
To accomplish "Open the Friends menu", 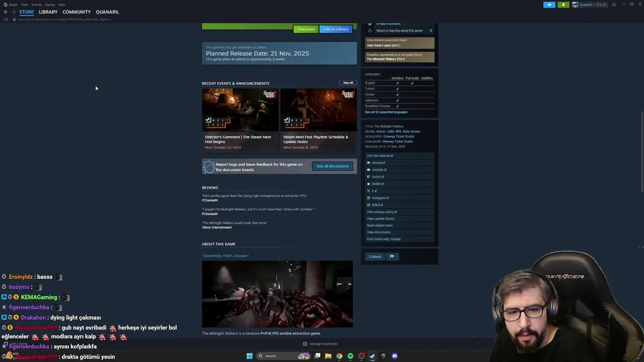I will click(37, 5).
